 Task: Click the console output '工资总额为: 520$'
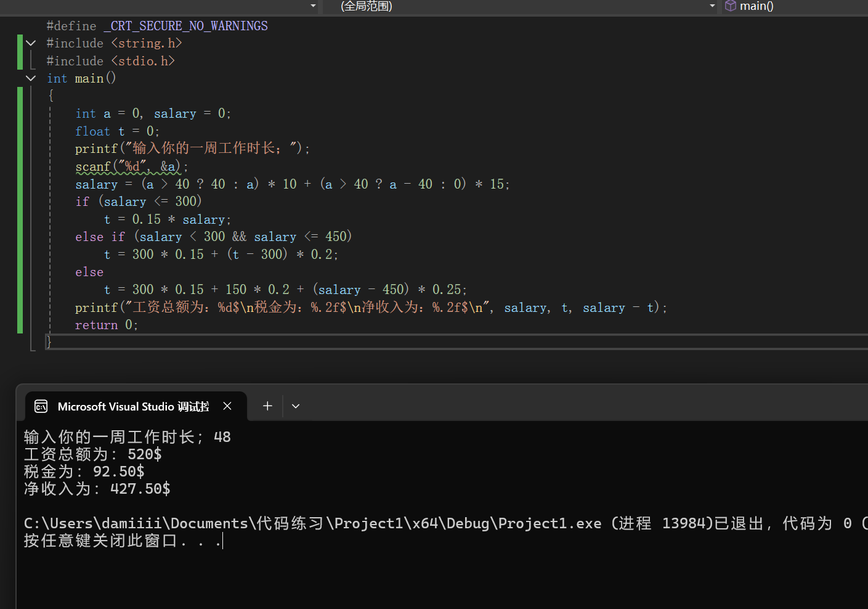[x=92, y=454]
